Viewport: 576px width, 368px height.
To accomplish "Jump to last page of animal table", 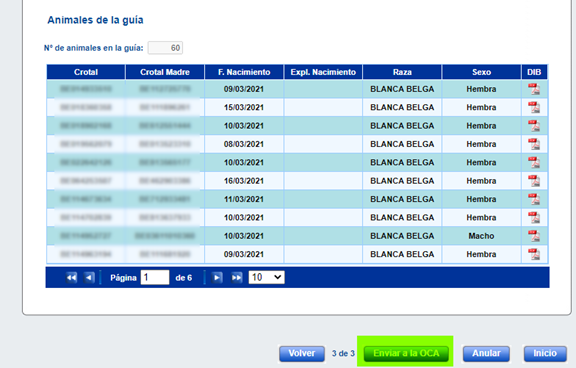I will click(237, 278).
